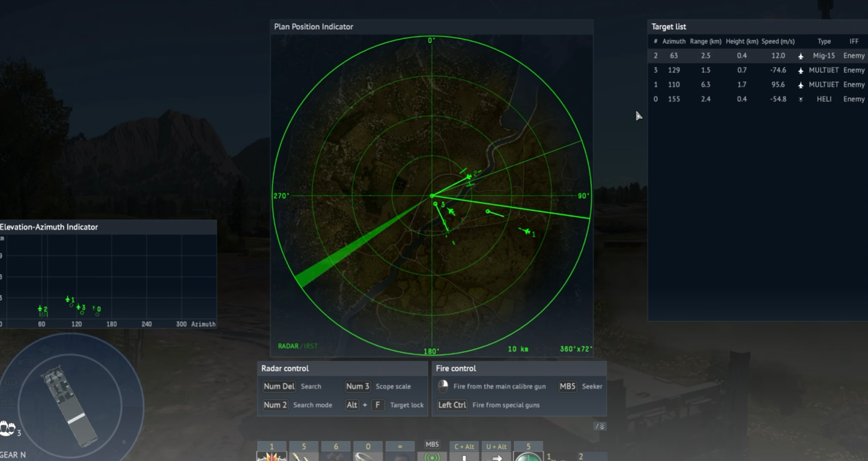Click the crew members icon
Screen dimensions: 868x461
(x=7, y=429)
